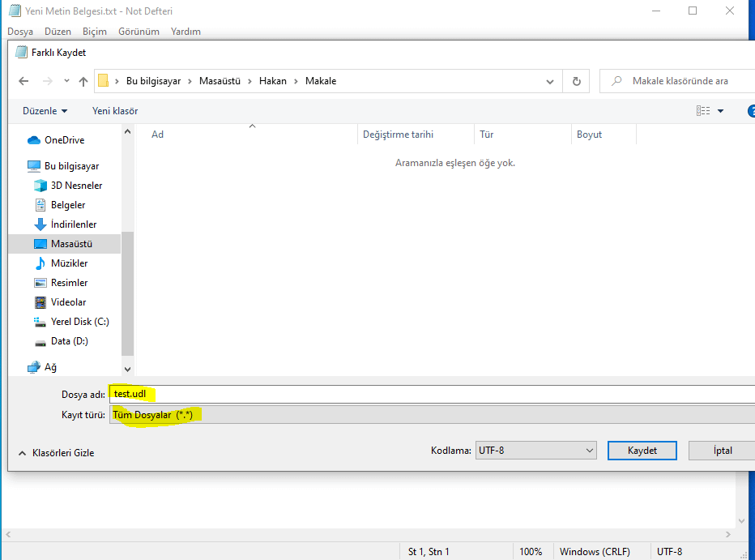755x560 pixels.
Task: Select Hakan in the address breadcrumb
Action: (x=272, y=81)
